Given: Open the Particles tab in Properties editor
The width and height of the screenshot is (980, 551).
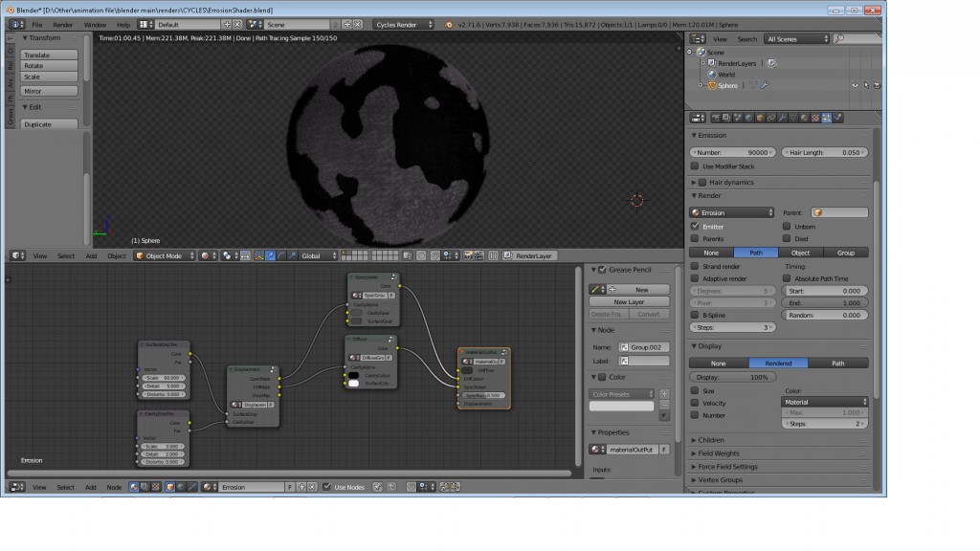Looking at the screenshot, I should click(826, 118).
